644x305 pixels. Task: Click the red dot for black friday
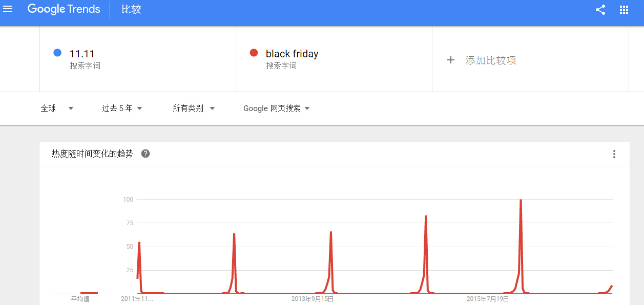pos(254,53)
